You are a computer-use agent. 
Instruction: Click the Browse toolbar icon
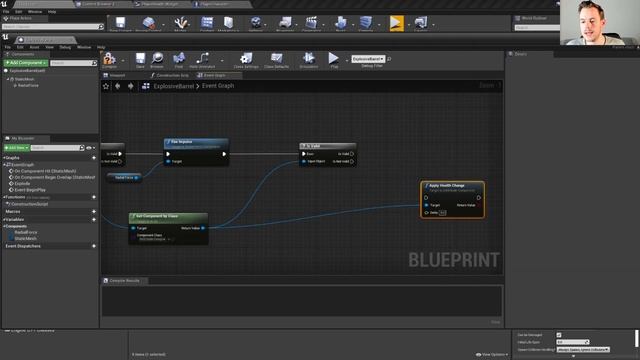tap(157, 60)
